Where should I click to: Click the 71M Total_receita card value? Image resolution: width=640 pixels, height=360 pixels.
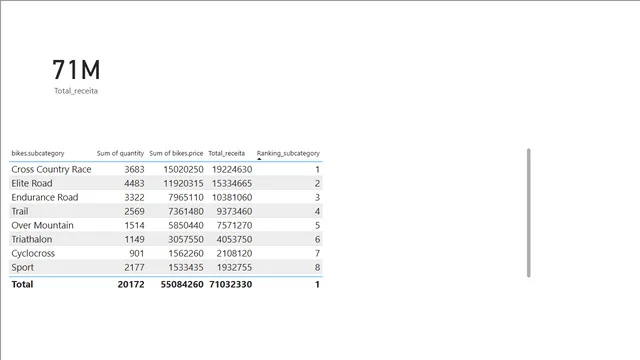(76, 69)
